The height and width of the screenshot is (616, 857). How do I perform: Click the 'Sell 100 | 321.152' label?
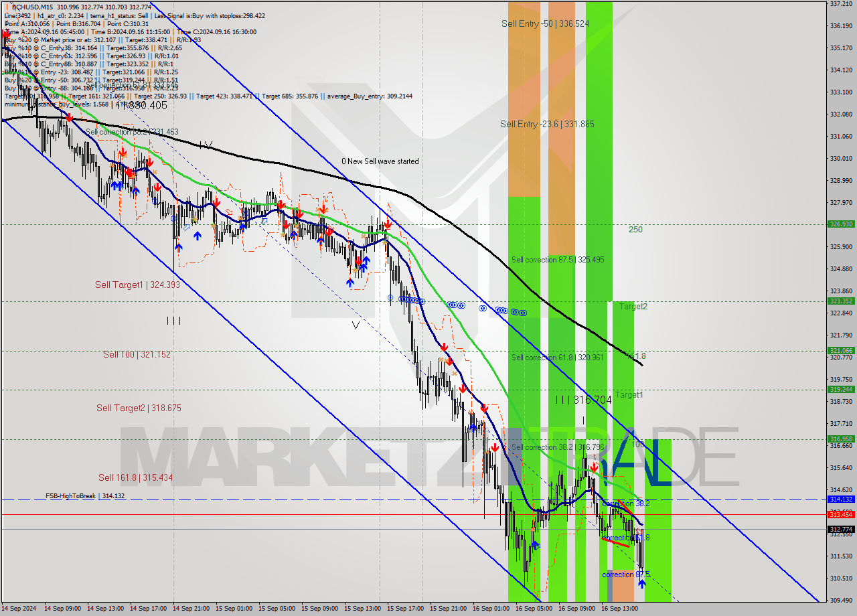pyautogui.click(x=137, y=354)
